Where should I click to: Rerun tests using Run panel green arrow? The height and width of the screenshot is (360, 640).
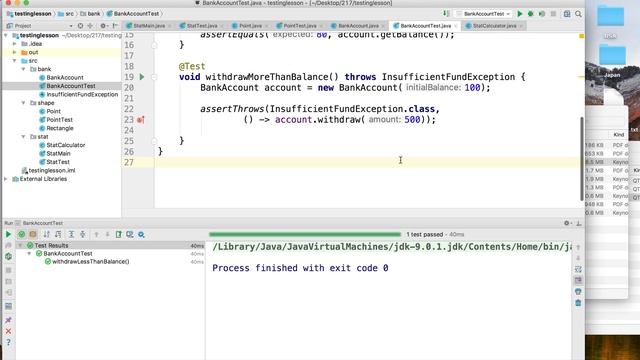coord(8,234)
